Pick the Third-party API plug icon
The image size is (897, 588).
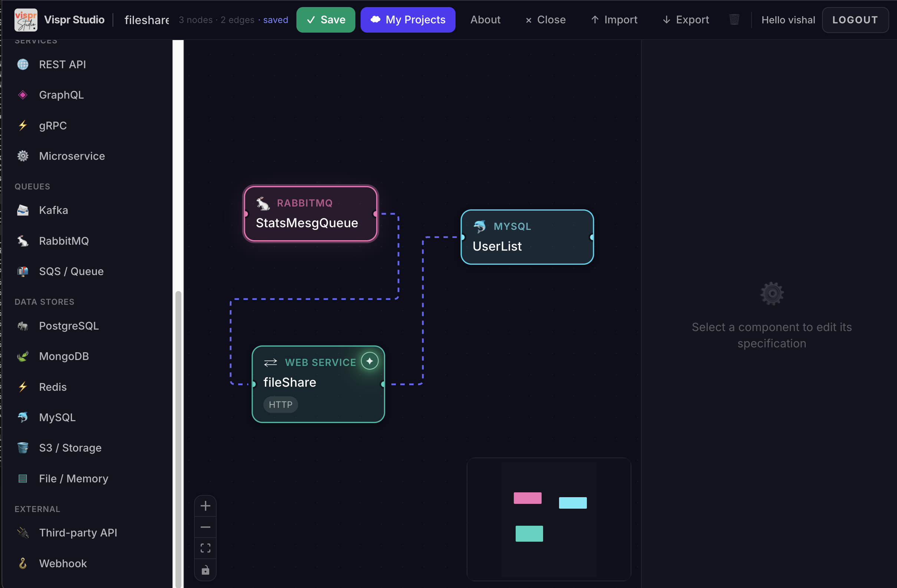23,533
